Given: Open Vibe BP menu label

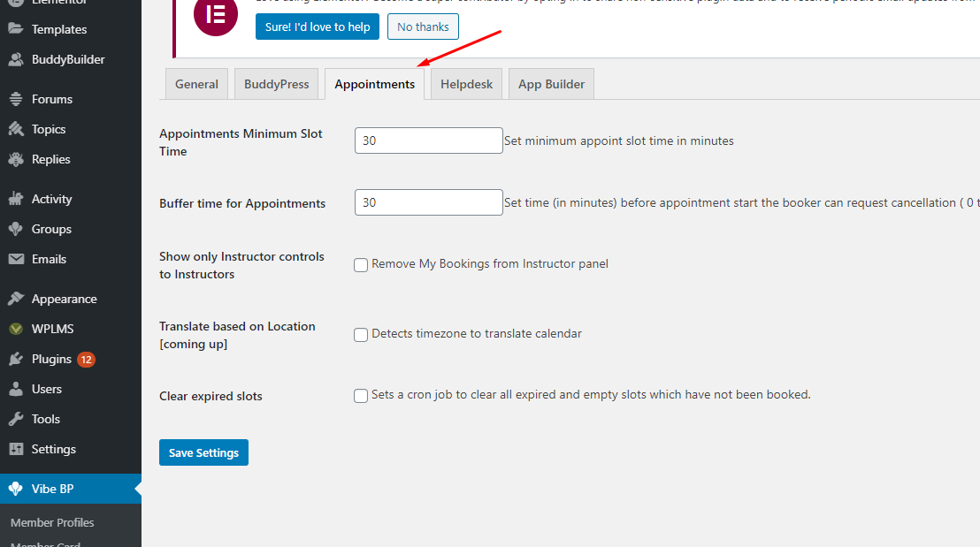Looking at the screenshot, I should tap(52, 489).
